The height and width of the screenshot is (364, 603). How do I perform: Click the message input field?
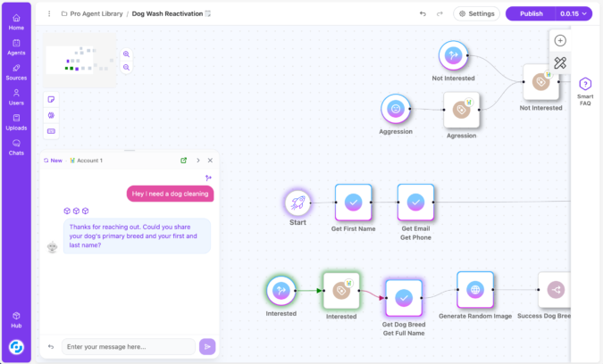pos(129,346)
